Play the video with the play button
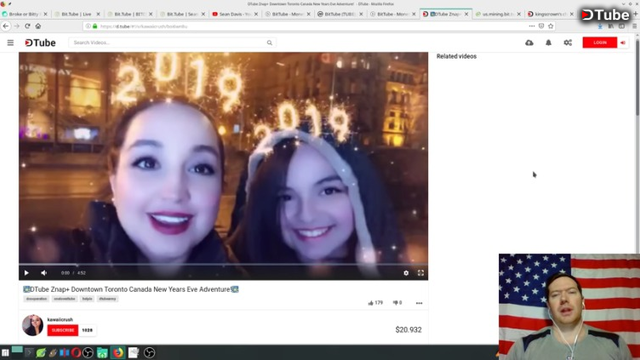Image resolution: width=640 pixels, height=360 pixels. click(x=27, y=273)
